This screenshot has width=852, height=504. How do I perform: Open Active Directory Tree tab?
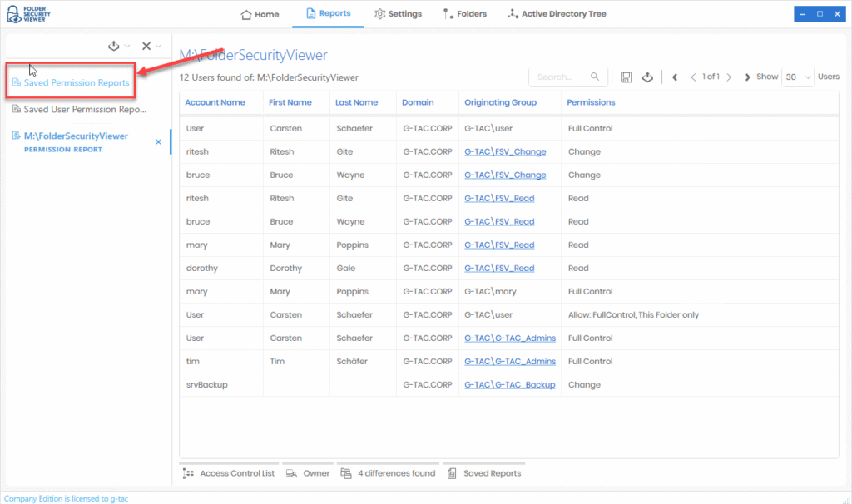pos(557,14)
